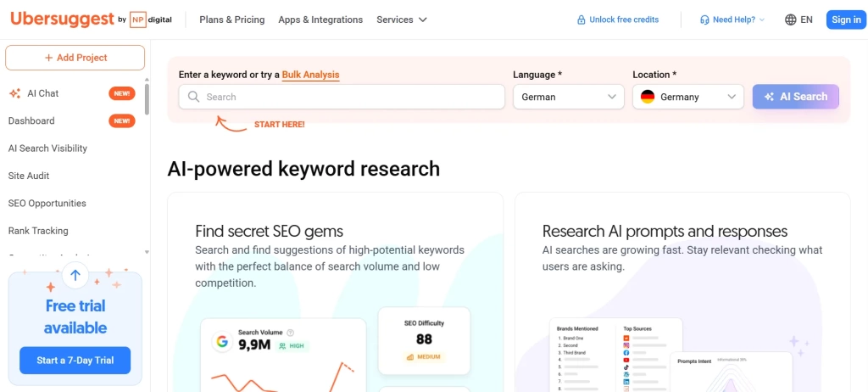This screenshot has width=868, height=392.
Task: Click the AI Chat sparkle icon
Action: click(x=15, y=93)
